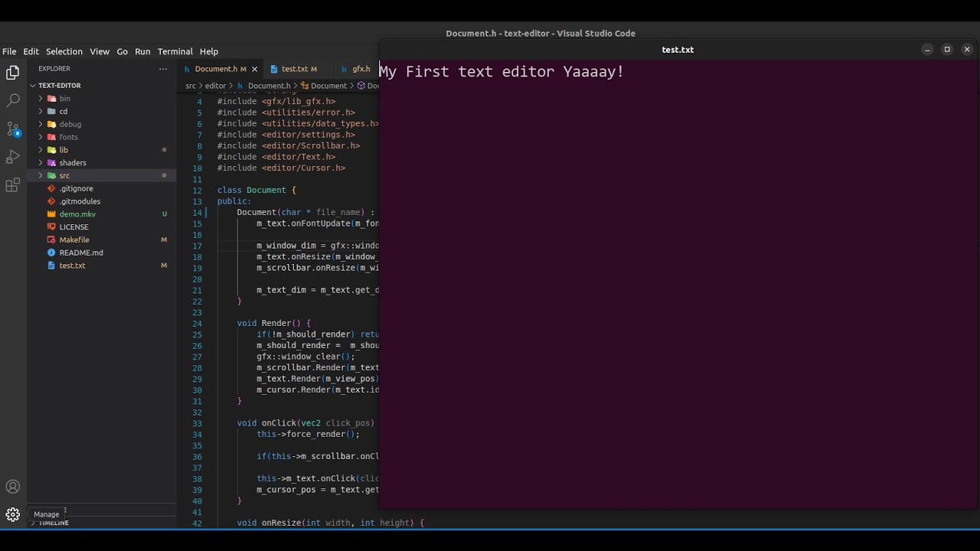Click the shaders folder icon

52,163
